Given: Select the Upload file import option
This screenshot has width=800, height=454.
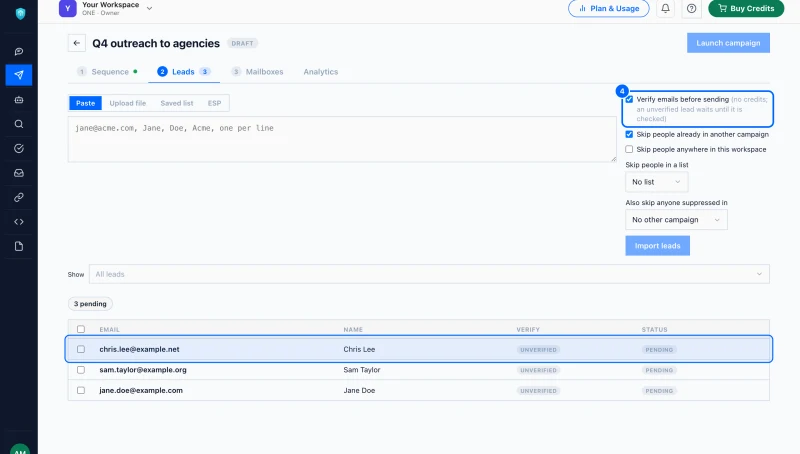Looking at the screenshot, I should click(x=128, y=103).
